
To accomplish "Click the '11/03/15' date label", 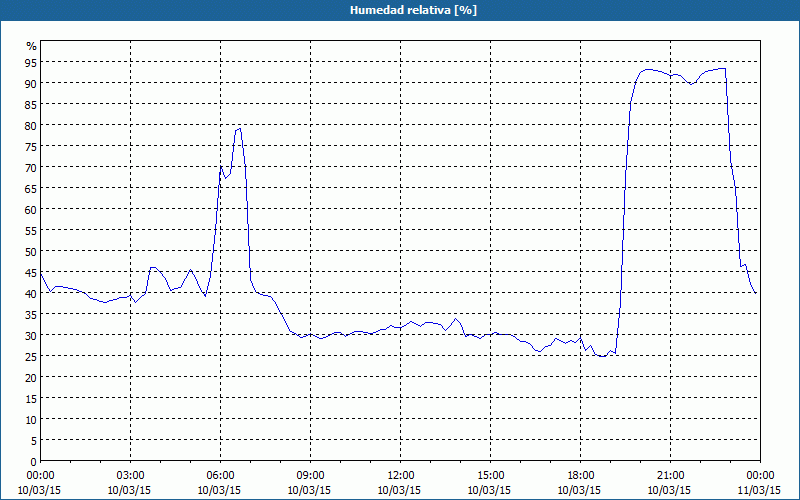I will (x=759, y=490).
